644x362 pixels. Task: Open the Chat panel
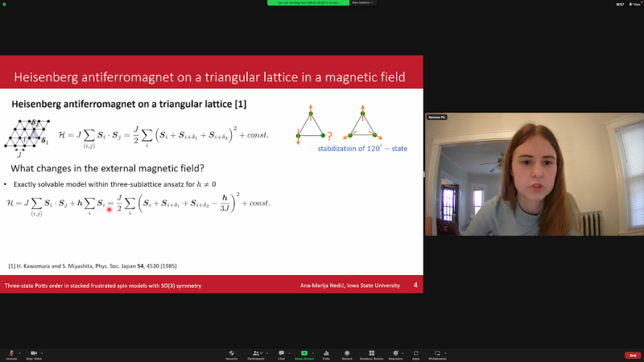[x=281, y=355]
